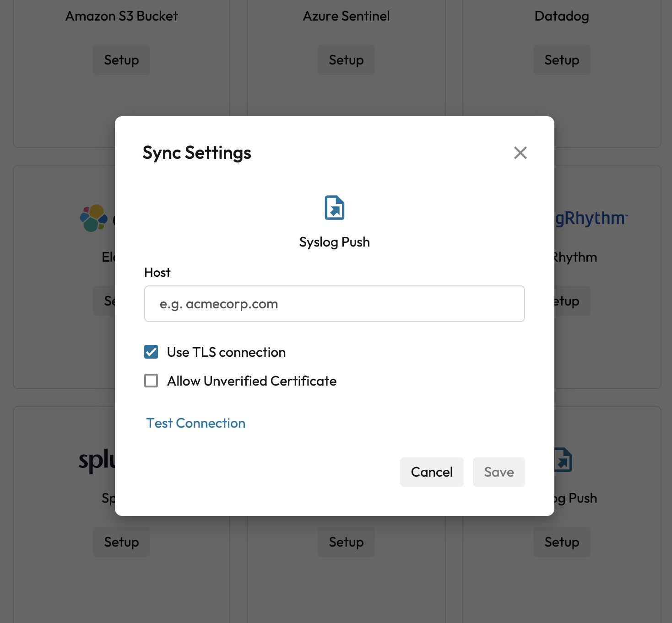
Task: Click the Azure Sentinel card title
Action: (x=346, y=16)
